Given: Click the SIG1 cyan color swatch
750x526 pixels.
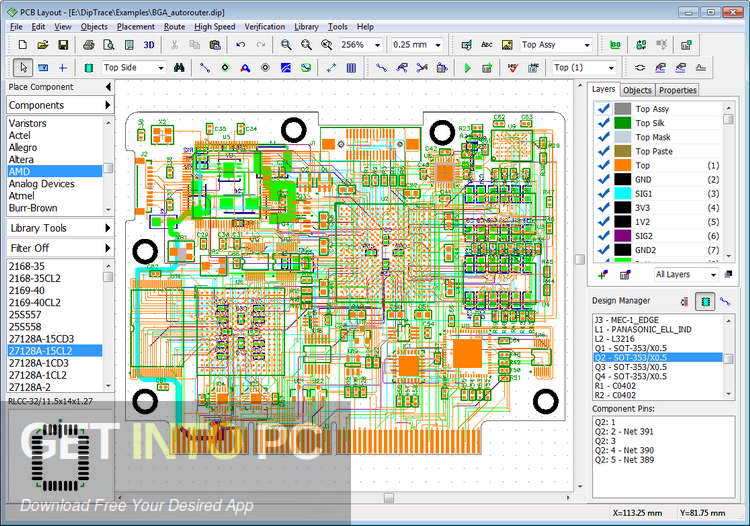Looking at the screenshot, I should [622, 194].
